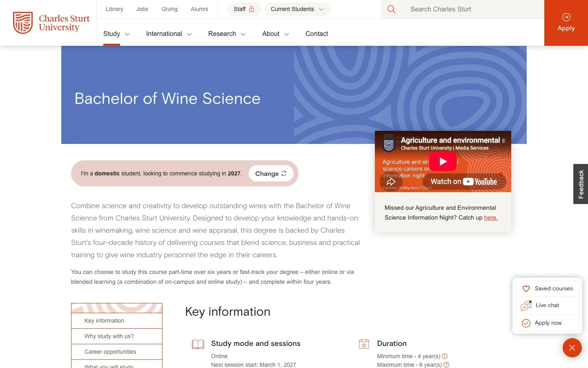Viewport: 588px width, 368px height.
Task: Go to the Jobs page
Action: click(142, 9)
